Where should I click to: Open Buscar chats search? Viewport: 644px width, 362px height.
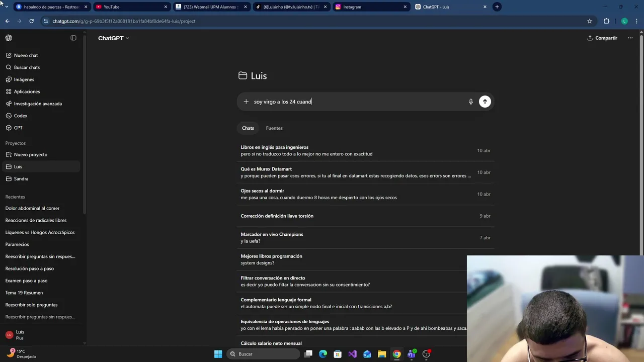(42, 67)
